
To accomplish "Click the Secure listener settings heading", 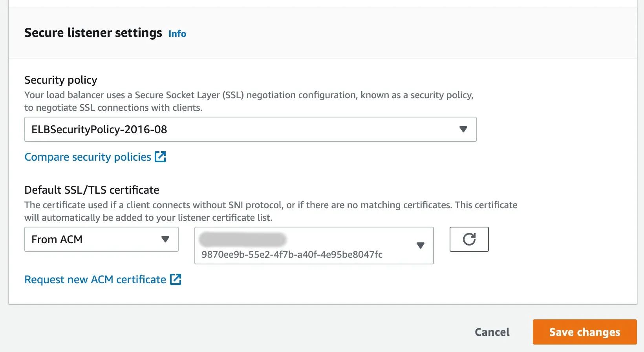I will click(93, 33).
